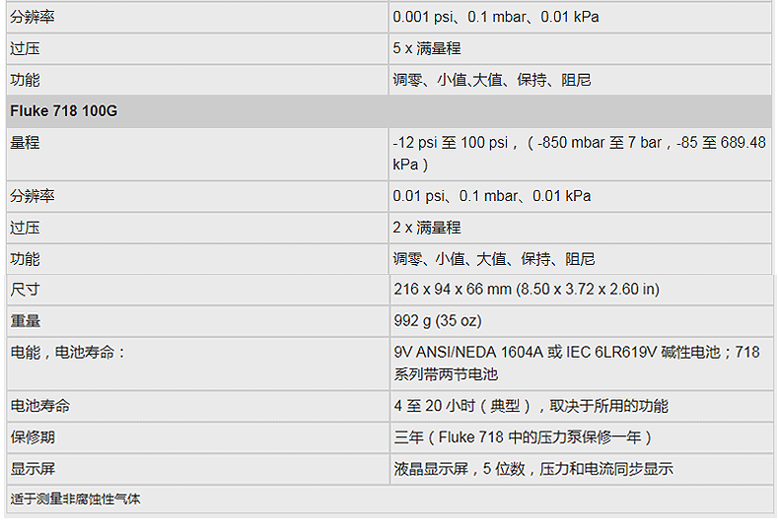
Task: Click the 电能，电池寿命 row label
Action: 68,353
